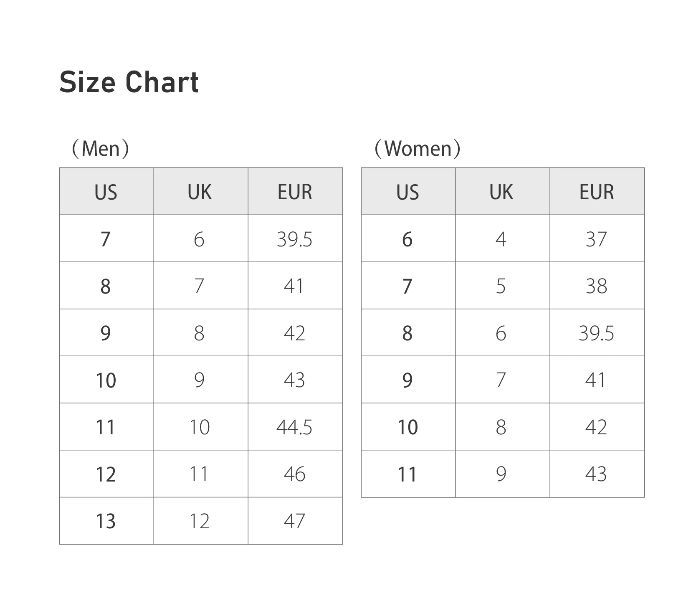Viewport: 696px width, 616px height.
Task: Click men's UK size 12 cell
Action: (x=200, y=521)
